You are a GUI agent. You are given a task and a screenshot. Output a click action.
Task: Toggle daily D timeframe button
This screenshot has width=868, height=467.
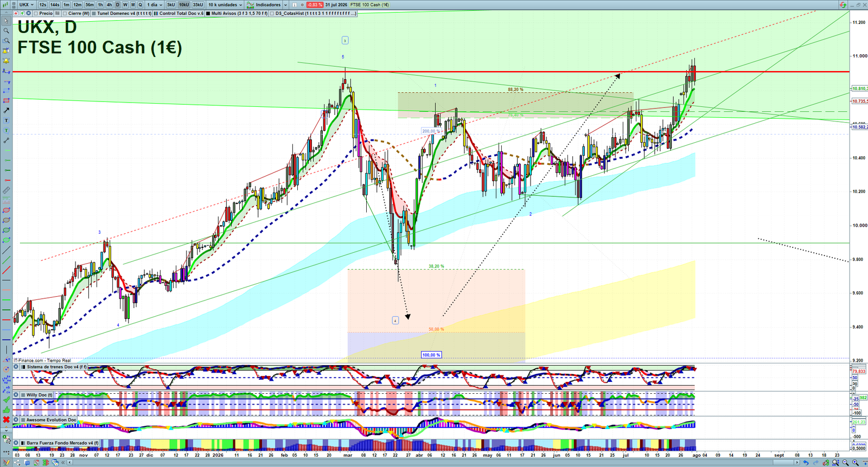click(117, 5)
